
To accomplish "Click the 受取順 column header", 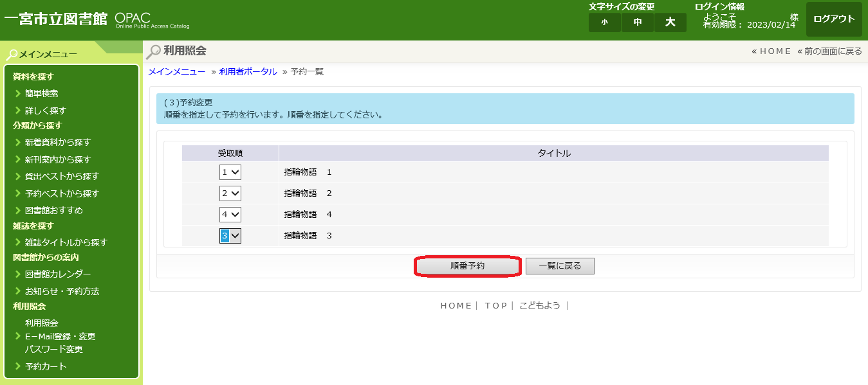I will (230, 153).
